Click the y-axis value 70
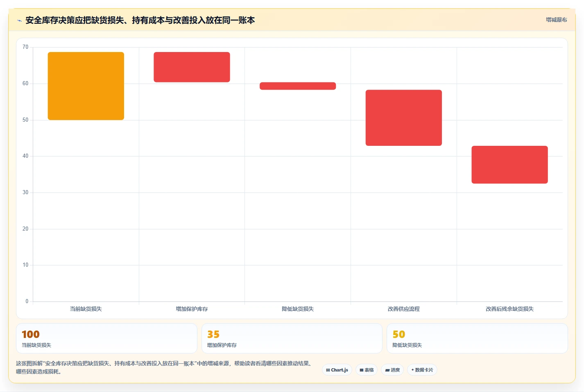The width and height of the screenshot is (584, 392). (25, 47)
